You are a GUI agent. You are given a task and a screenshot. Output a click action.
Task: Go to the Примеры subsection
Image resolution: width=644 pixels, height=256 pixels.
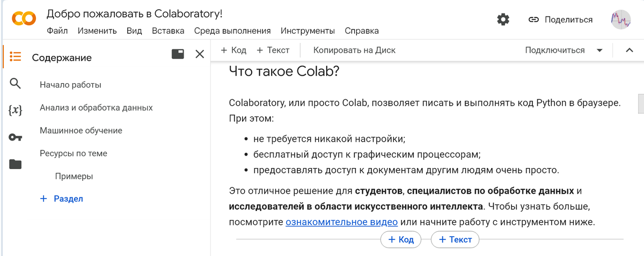74,176
